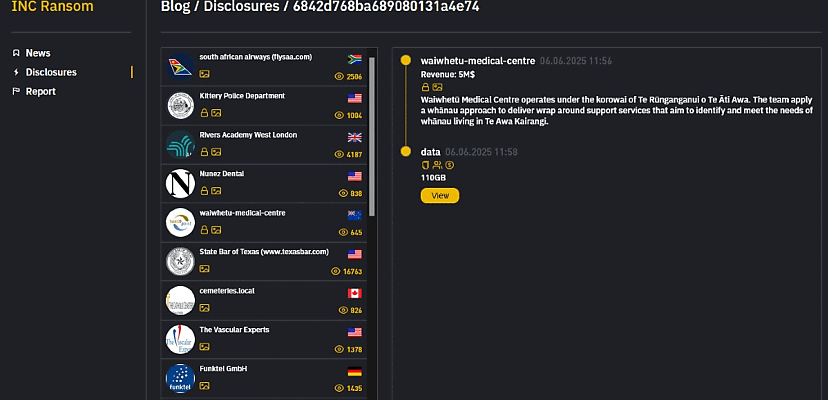Viewport: 828px width, 400px height.
Task: Click the US flag on Nunez Dental row
Action: click(x=355, y=176)
